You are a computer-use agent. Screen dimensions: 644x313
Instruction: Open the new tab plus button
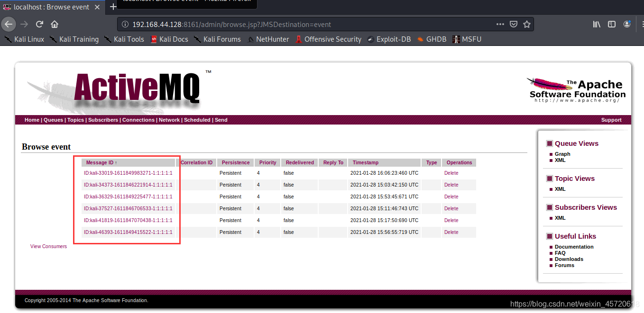click(113, 7)
